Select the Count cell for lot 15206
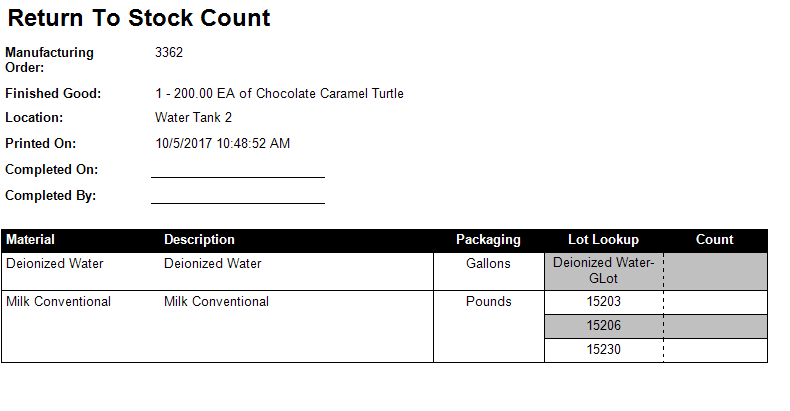The image size is (790, 411). pos(715,326)
